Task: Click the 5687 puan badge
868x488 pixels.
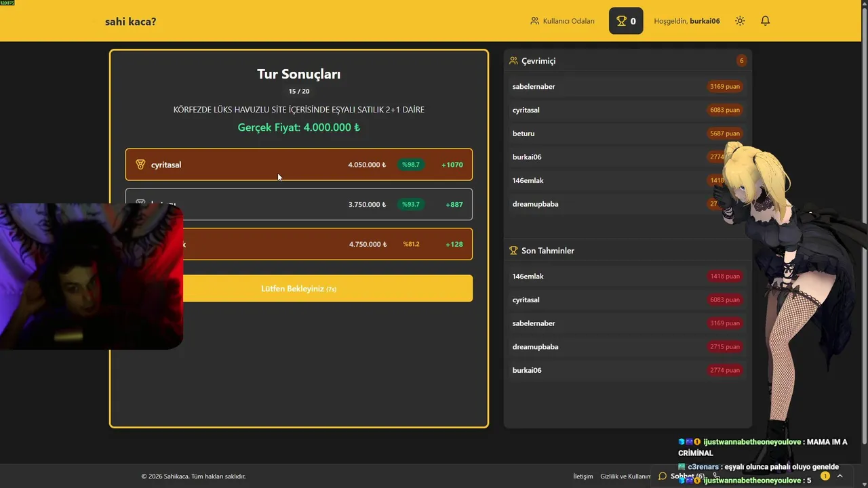Action: [x=724, y=134]
